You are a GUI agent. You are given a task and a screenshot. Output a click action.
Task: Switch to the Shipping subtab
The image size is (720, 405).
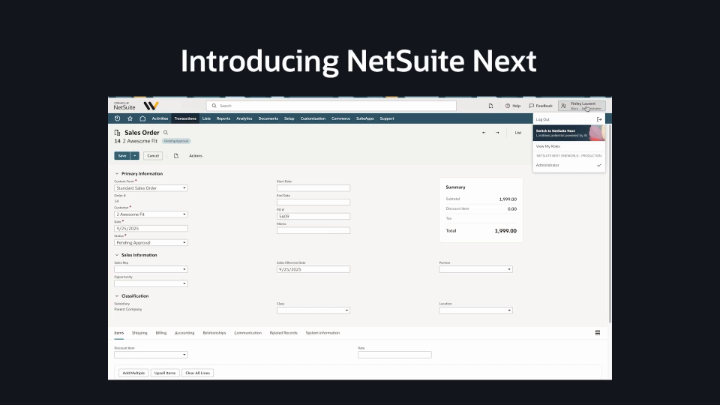[x=140, y=333]
